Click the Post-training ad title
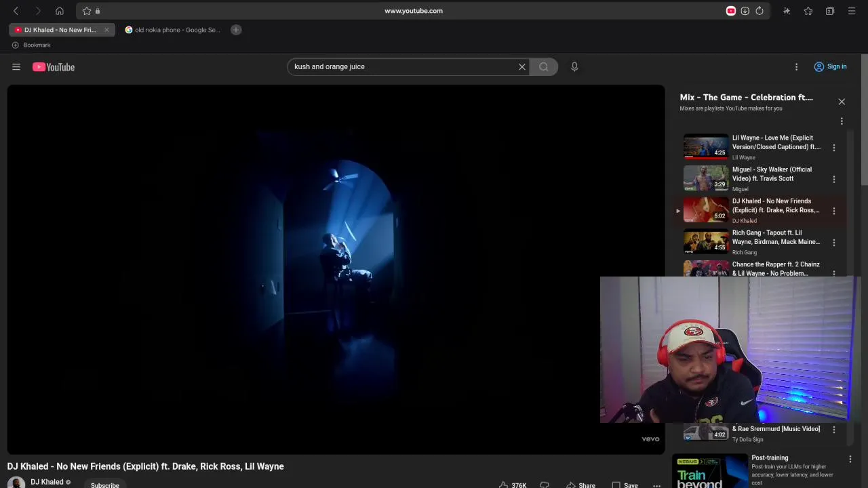868x488 pixels. [770, 457]
